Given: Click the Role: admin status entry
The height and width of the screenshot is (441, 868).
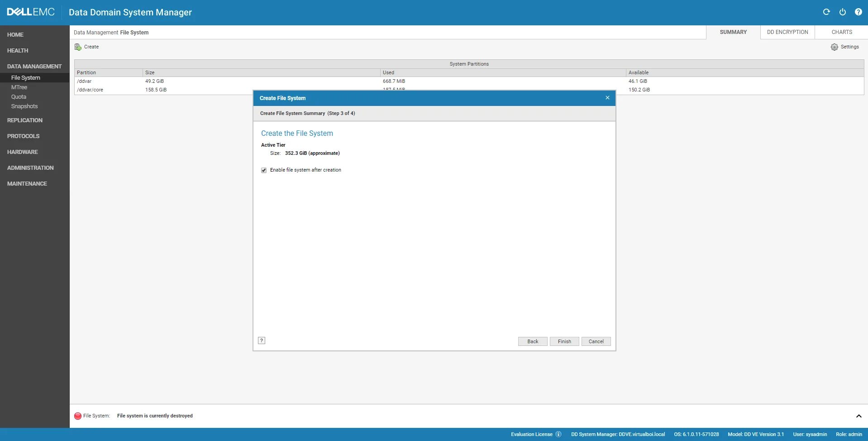Looking at the screenshot, I should (x=849, y=434).
